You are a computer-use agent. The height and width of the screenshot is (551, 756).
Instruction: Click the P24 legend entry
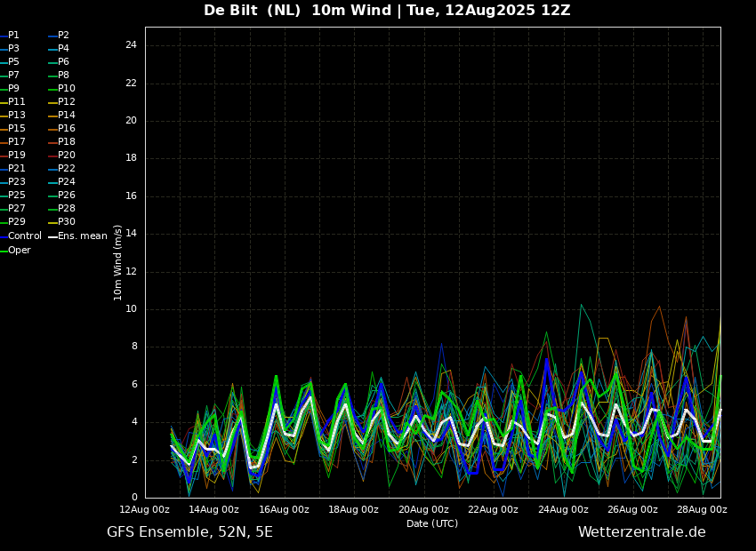click(x=66, y=182)
